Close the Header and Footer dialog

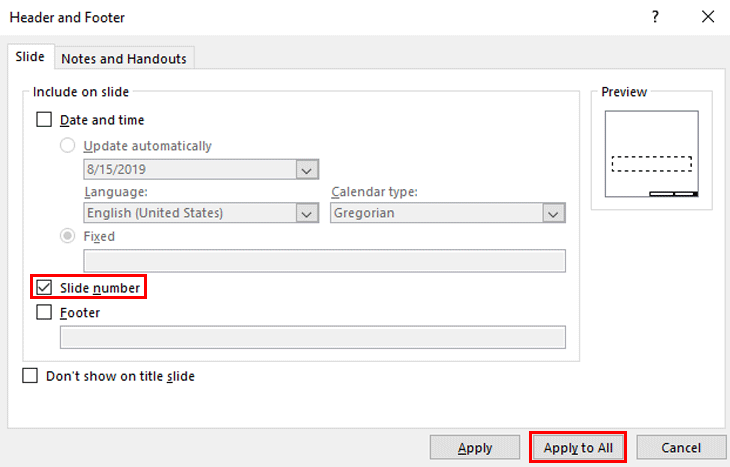point(708,17)
